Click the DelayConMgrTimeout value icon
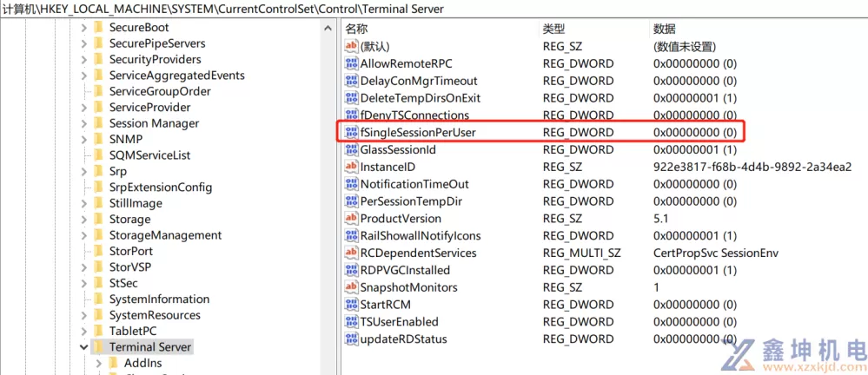The height and width of the screenshot is (375, 868). [x=352, y=81]
